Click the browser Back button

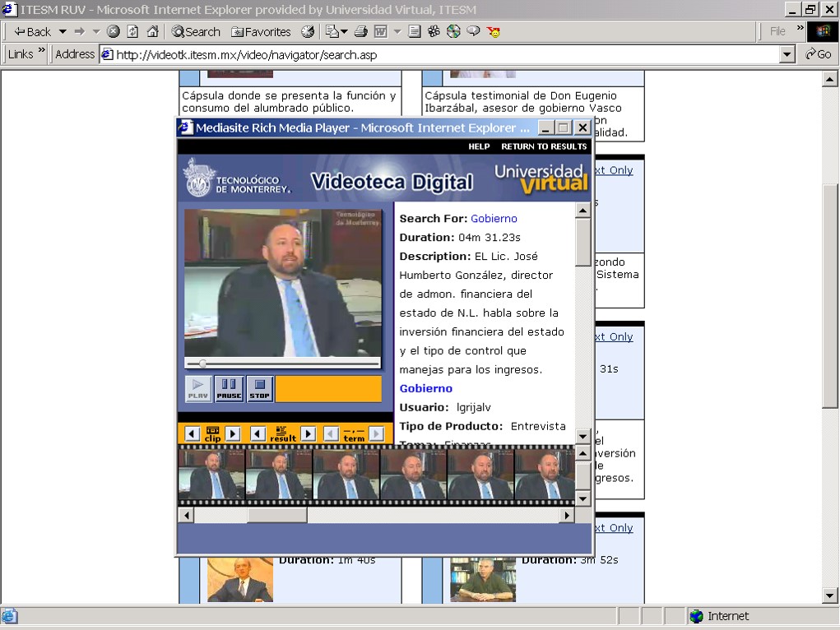pos(32,31)
